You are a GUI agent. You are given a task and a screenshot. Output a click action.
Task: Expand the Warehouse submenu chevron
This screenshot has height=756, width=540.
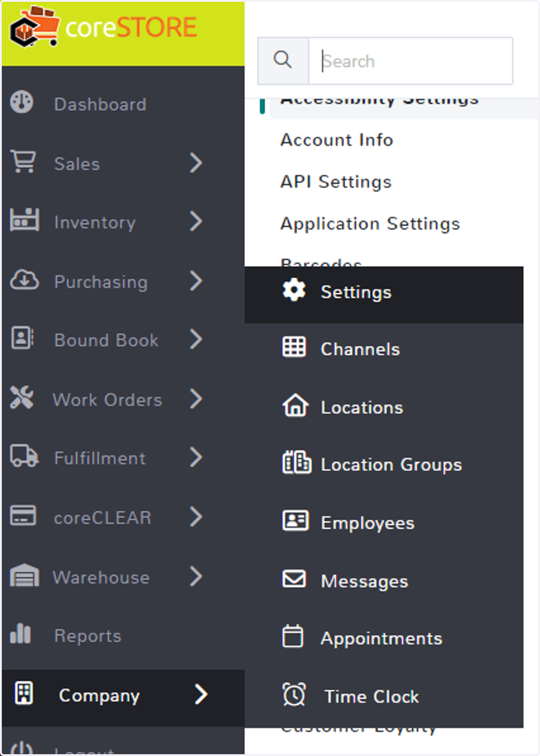pyautogui.click(x=196, y=576)
